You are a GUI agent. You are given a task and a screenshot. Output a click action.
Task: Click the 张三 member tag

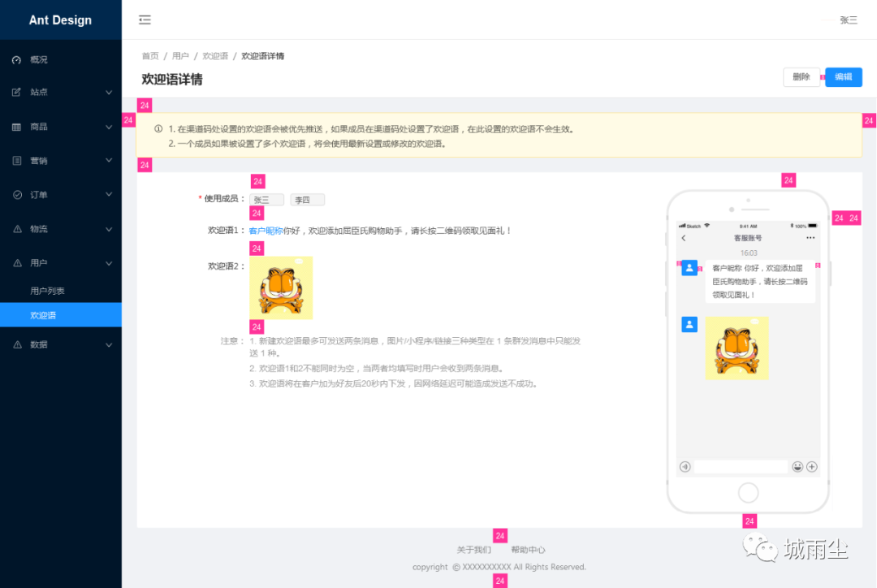click(x=267, y=200)
